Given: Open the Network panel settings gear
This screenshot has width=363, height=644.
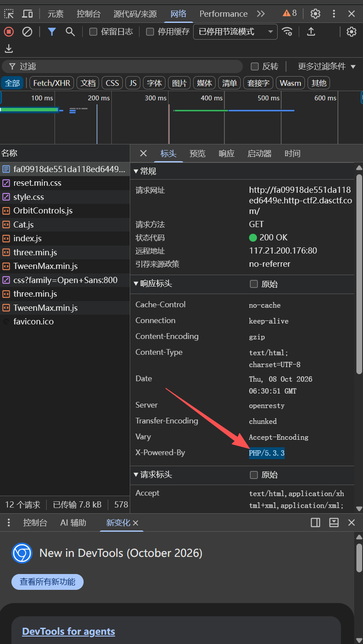Looking at the screenshot, I should 351,32.
